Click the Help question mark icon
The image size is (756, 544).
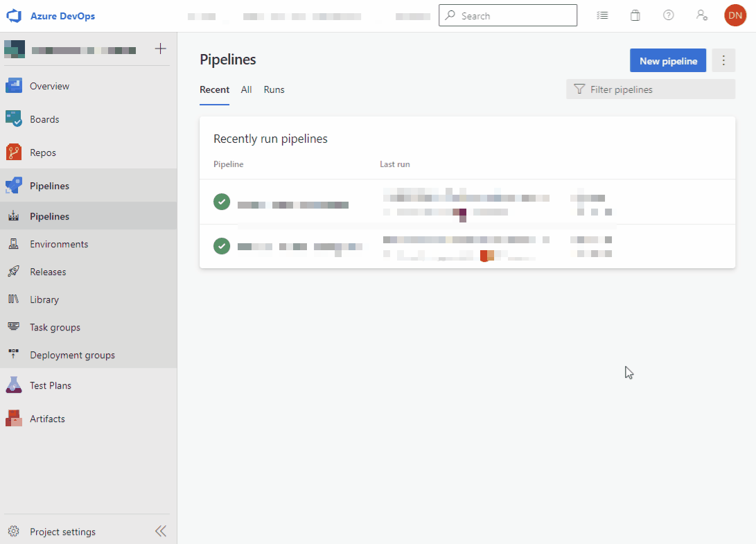(x=668, y=15)
